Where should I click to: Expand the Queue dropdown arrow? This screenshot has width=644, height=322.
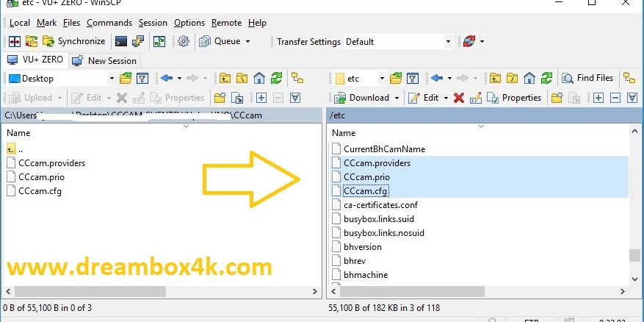(247, 41)
